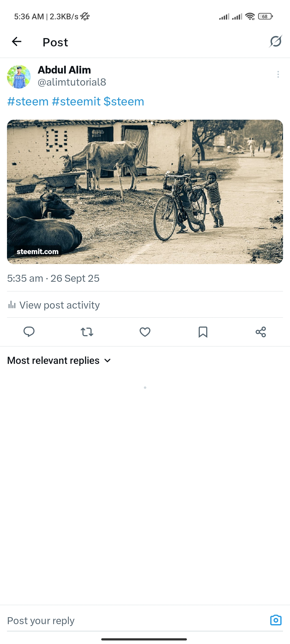
Task: Like the post with heart icon
Action: [145, 332]
